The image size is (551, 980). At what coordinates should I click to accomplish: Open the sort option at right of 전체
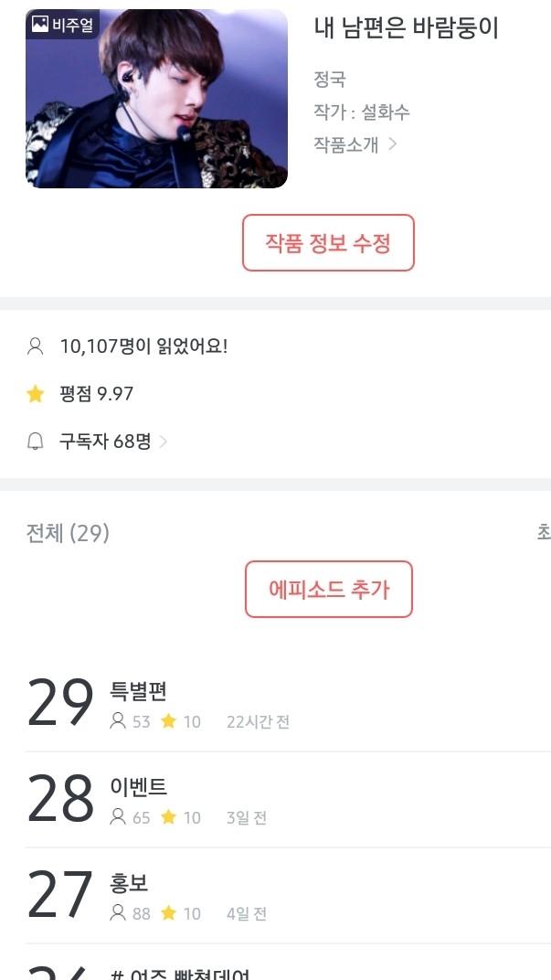coord(543,532)
